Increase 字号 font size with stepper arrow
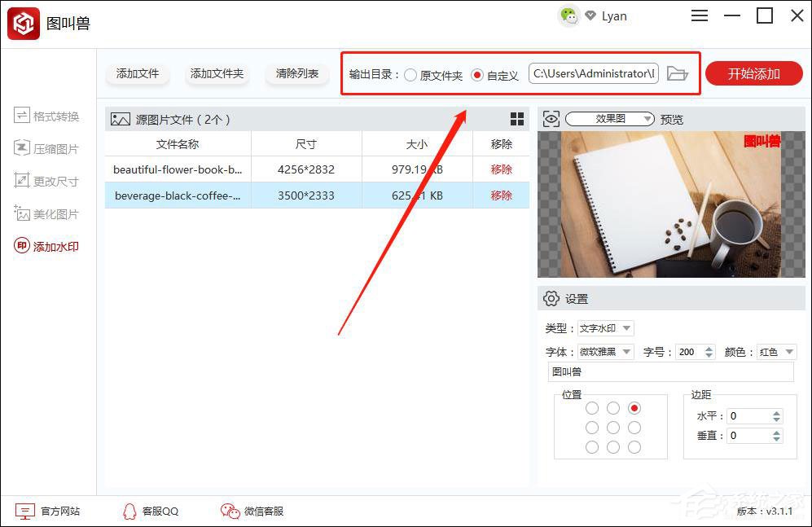 click(707, 348)
